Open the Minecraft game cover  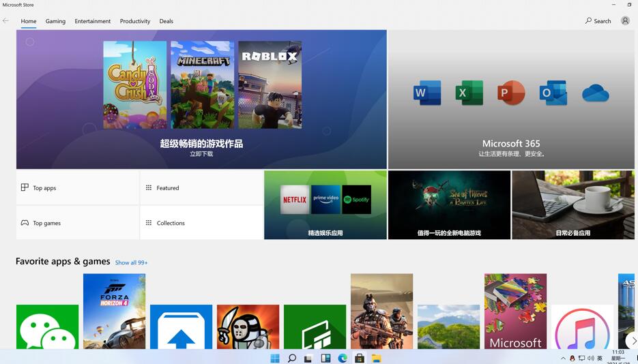click(202, 85)
